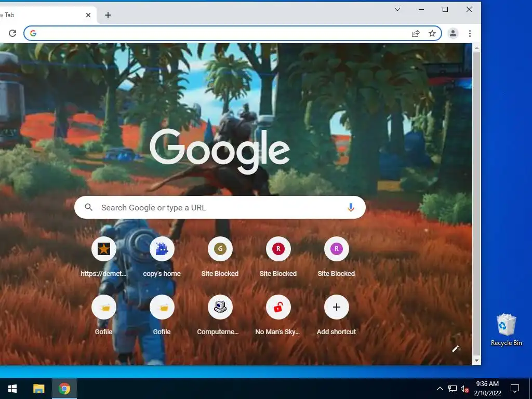Open the No Man's Sky... shortcut
This screenshot has width=532, height=399.
278,315
